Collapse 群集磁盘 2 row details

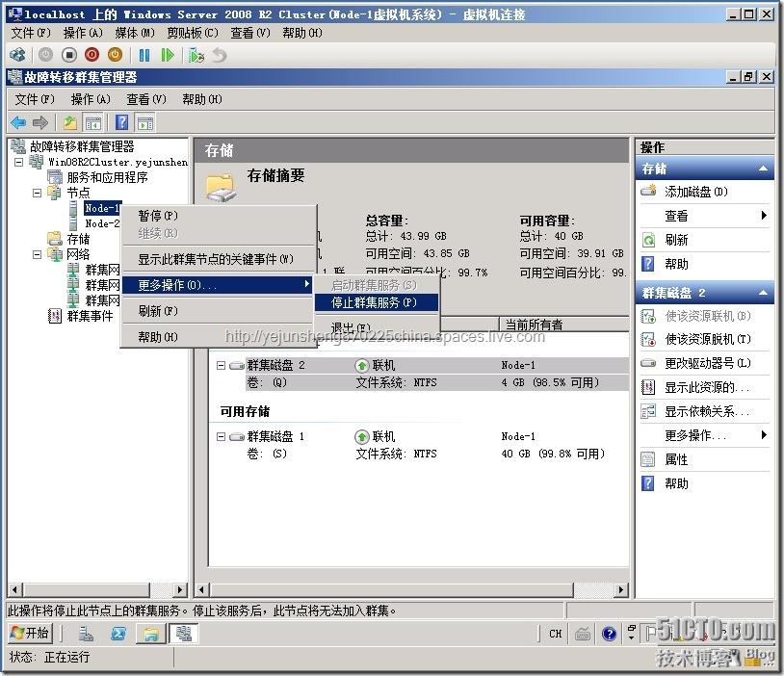[221, 366]
